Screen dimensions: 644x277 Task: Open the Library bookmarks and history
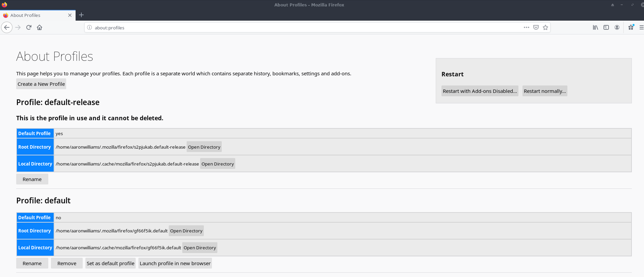point(595,27)
